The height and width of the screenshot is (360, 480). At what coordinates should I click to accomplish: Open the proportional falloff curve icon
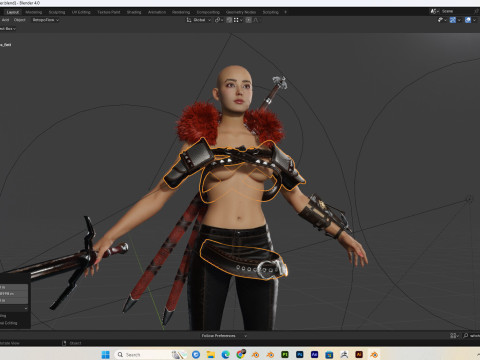coord(256,20)
